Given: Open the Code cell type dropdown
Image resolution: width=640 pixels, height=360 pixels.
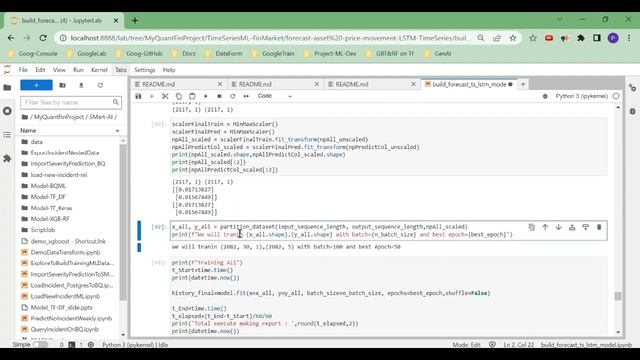Looking at the screenshot, I should pos(275,96).
